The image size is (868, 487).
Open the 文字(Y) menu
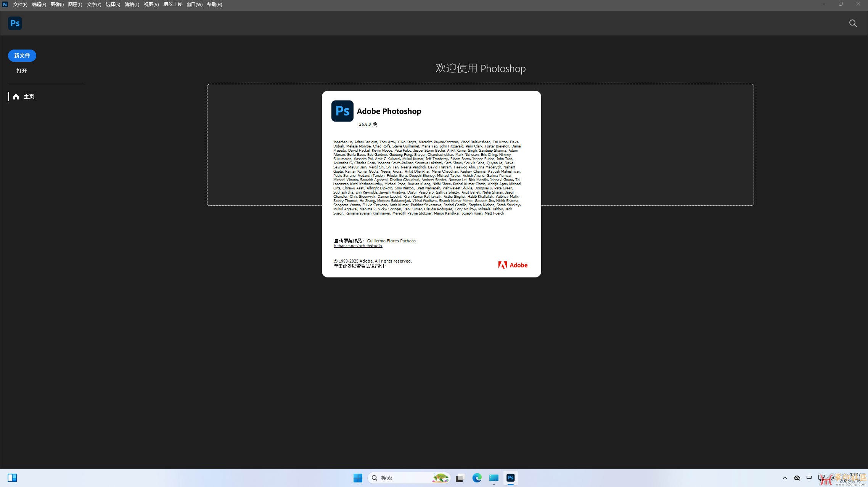[94, 5]
